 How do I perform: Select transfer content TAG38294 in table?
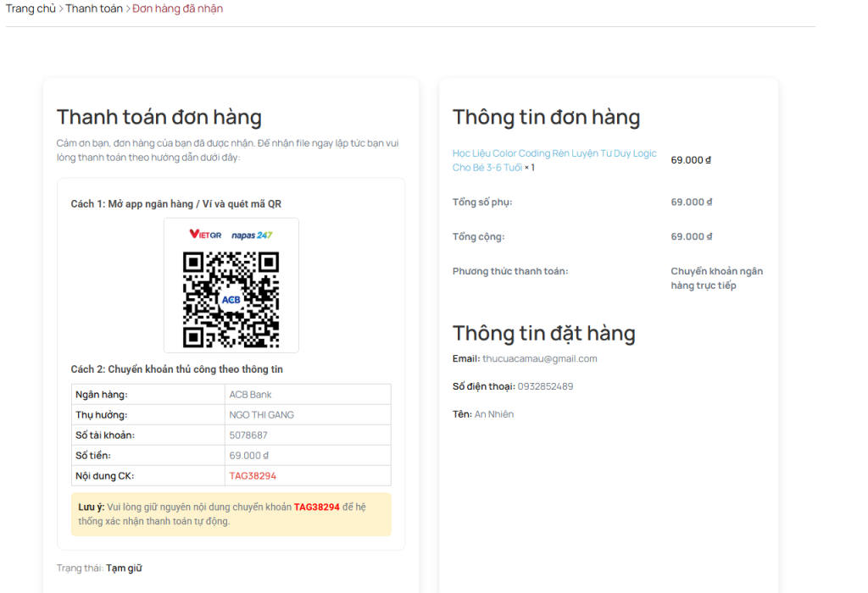click(253, 476)
